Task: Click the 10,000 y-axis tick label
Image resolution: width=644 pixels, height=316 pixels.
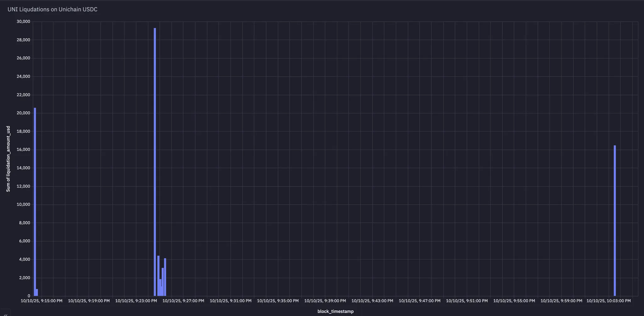Action: coord(23,204)
